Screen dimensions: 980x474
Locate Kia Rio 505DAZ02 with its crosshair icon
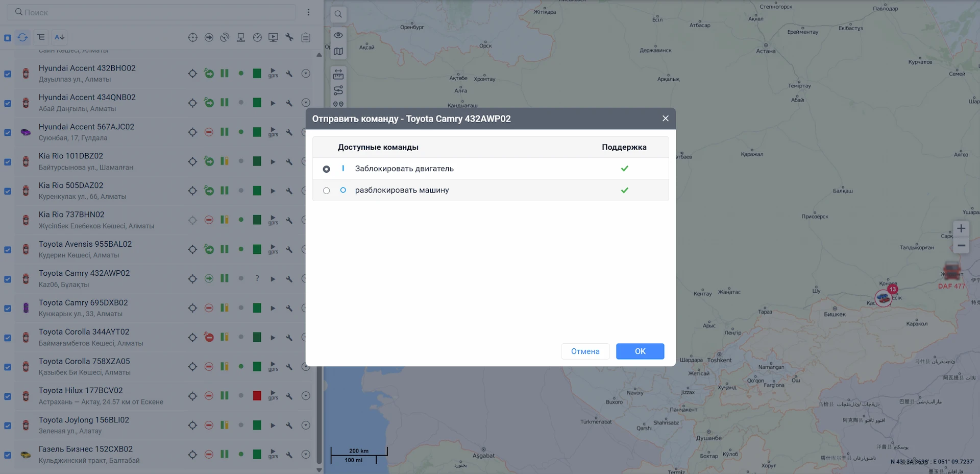click(192, 191)
